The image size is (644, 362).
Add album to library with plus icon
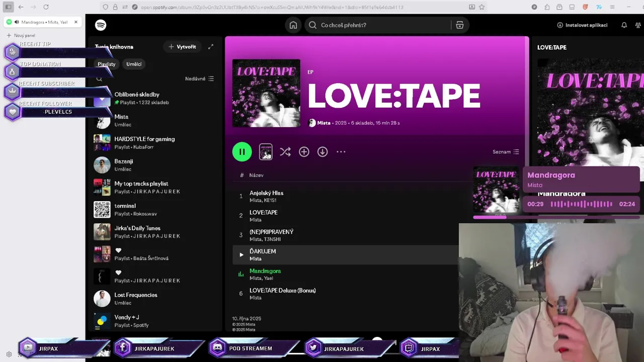pyautogui.click(x=304, y=152)
